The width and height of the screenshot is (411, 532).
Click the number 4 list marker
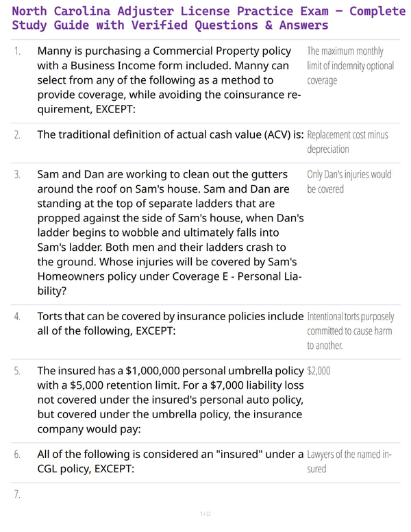pyautogui.click(x=17, y=317)
